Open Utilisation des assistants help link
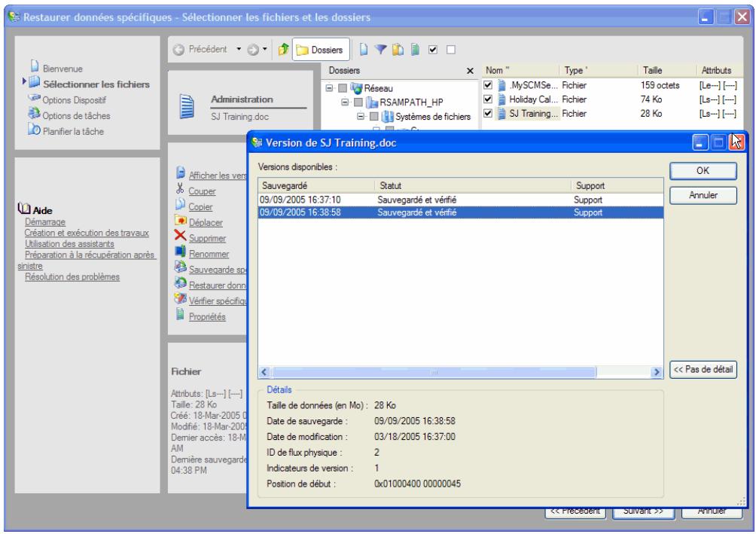This screenshot has height=534, width=756. tap(69, 244)
